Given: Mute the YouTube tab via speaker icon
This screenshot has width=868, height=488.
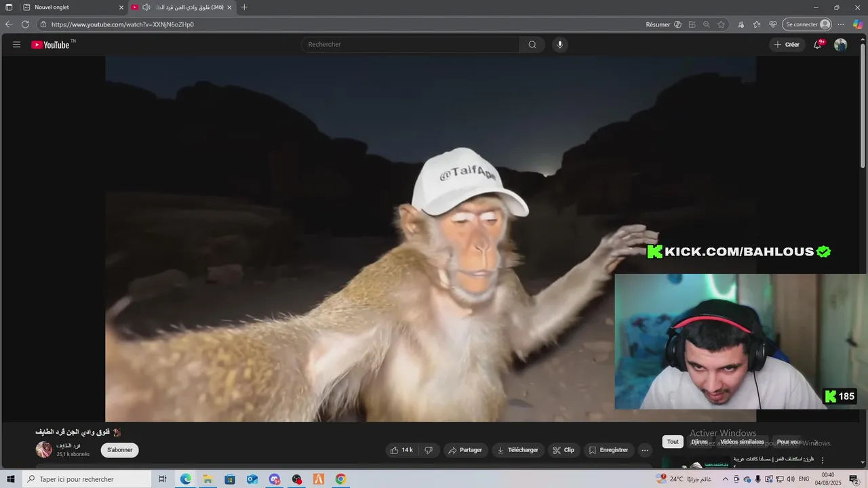Looking at the screenshot, I should (146, 7).
